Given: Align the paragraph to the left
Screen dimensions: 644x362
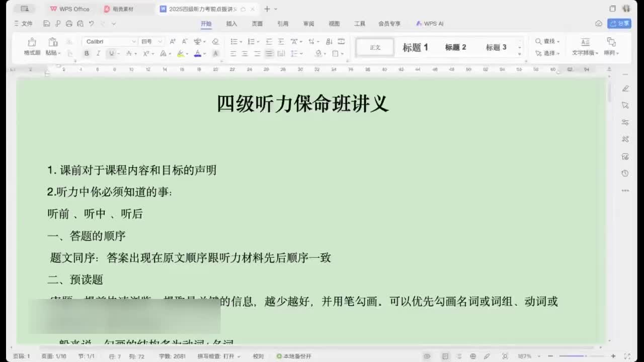Looking at the screenshot, I should (233, 53).
